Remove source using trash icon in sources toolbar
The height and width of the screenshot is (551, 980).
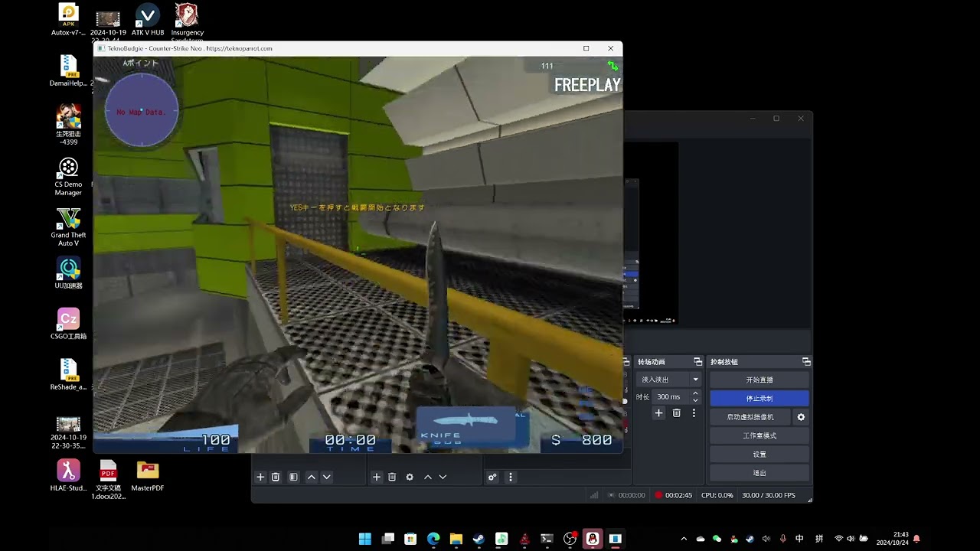(392, 477)
